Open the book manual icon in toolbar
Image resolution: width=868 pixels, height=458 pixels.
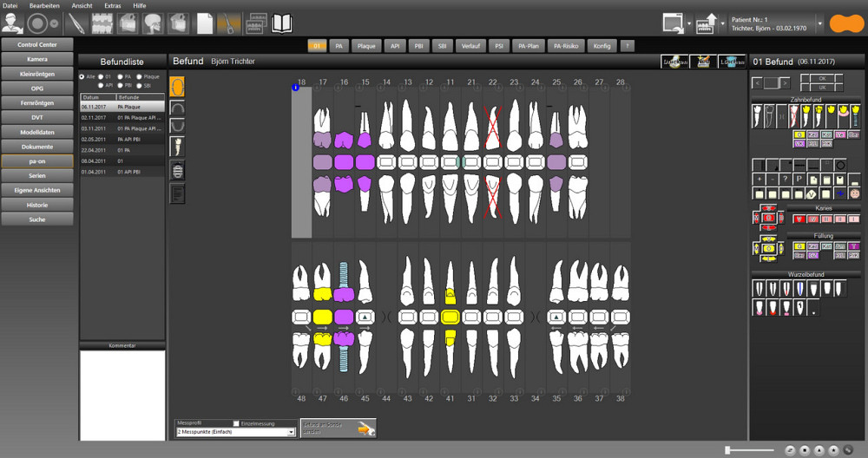point(282,23)
